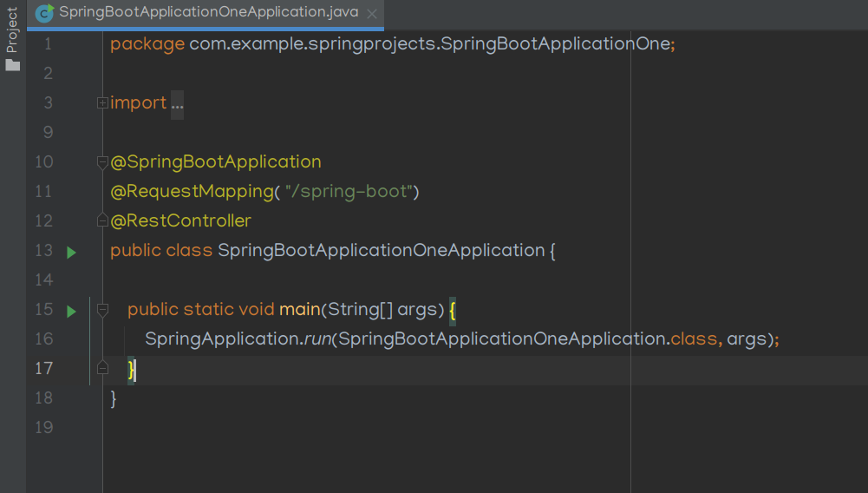Click the "/spring-boot" string literal
This screenshot has width=868, height=493.
tap(349, 192)
